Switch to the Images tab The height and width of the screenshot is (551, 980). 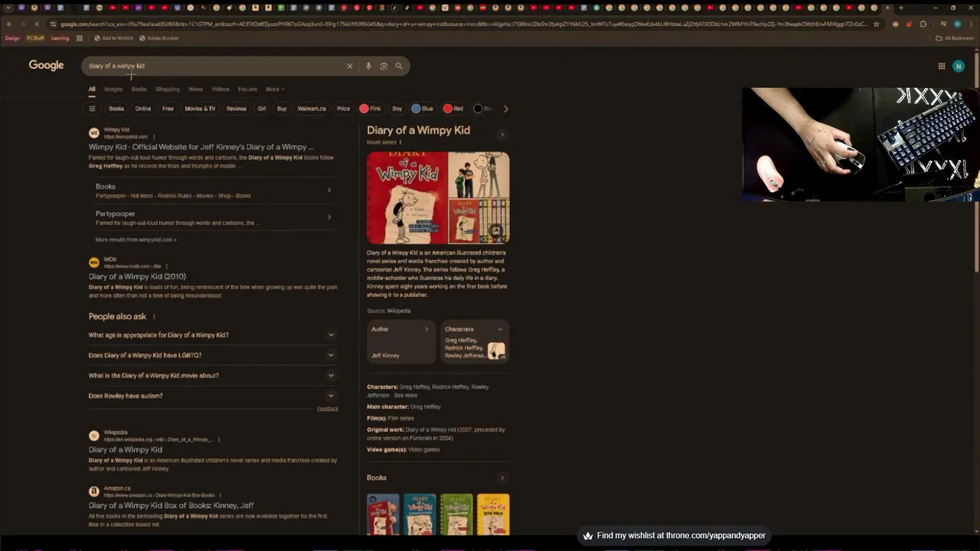pos(113,89)
